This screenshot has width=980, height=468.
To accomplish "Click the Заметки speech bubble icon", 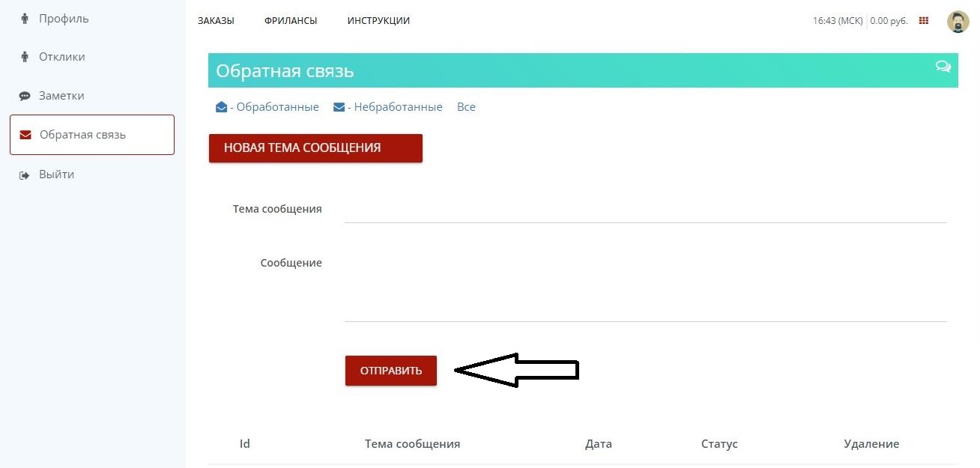I will pyautogui.click(x=25, y=96).
